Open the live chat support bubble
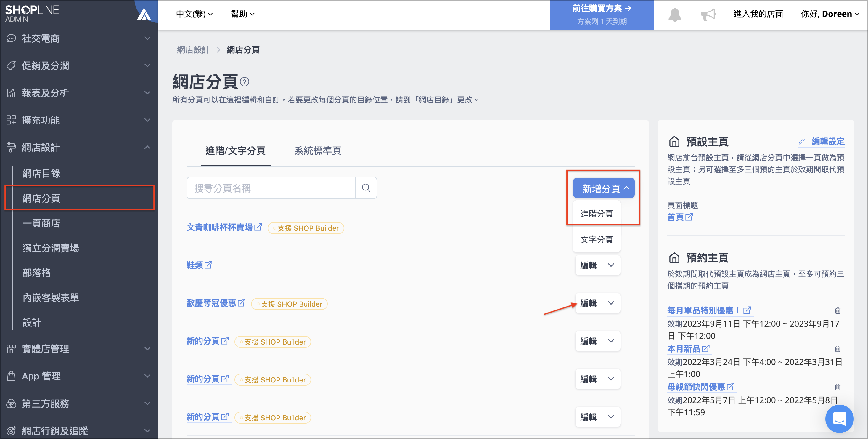 [839, 419]
